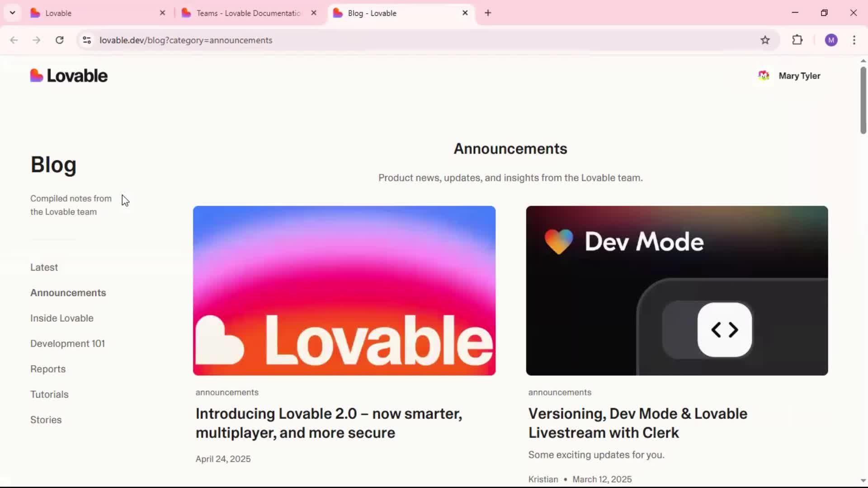Viewport: 868px width, 488px height.
Task: Open Inside Lovable category
Action: [62, 318]
